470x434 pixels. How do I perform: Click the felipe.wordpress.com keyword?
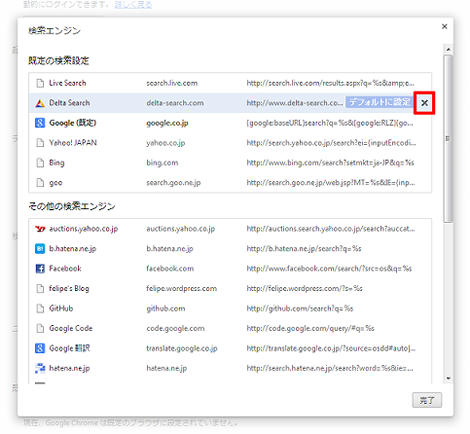[x=182, y=289]
